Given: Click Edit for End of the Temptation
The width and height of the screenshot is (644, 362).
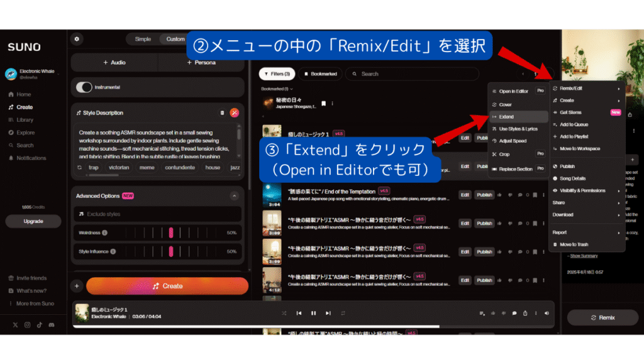Looking at the screenshot, I should [465, 195].
